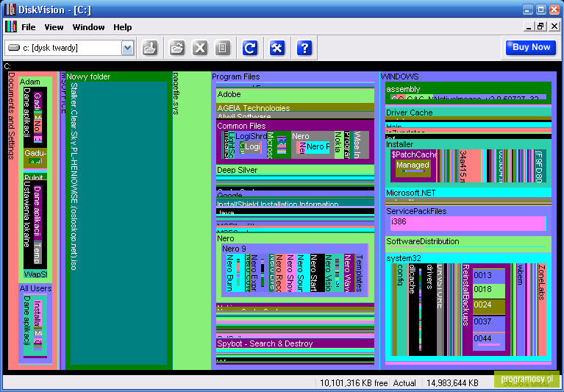Select the Nero 9 folder label
Screen dimensions: 564x392
pos(234,249)
